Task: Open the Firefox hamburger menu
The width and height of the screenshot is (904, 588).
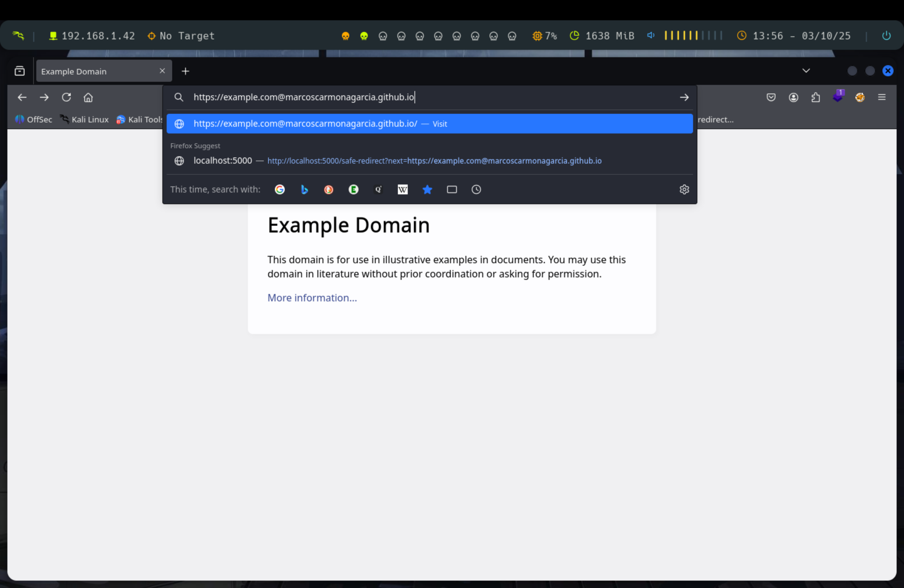Action: [x=882, y=97]
